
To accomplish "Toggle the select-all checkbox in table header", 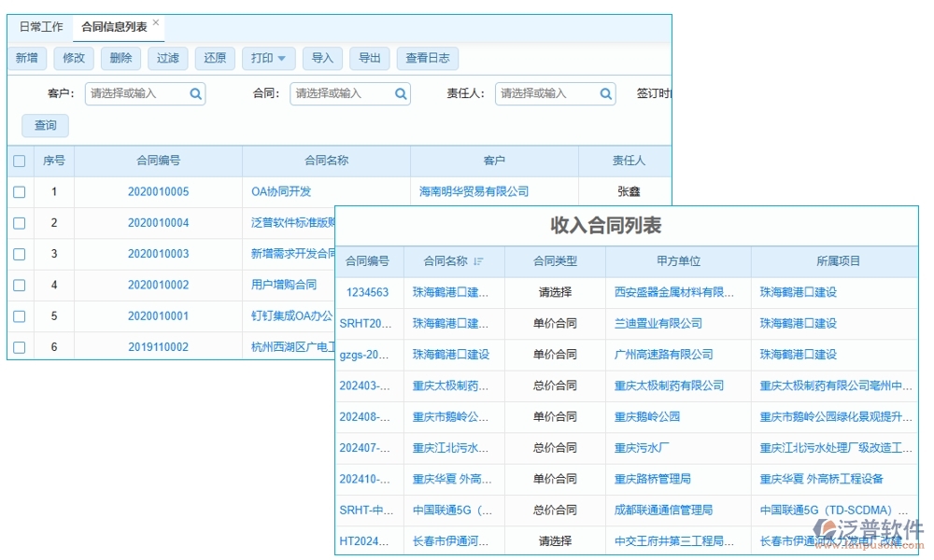I will point(20,161).
